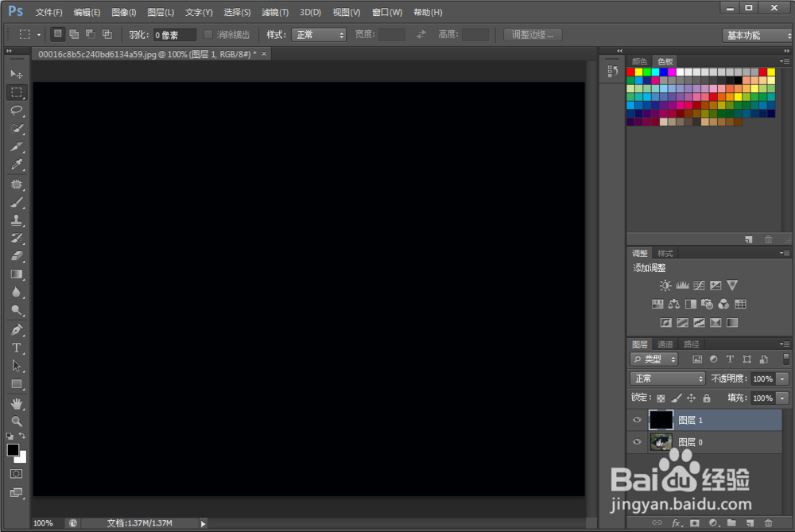Reset default foreground and background colors
This screenshot has width=795, height=532.
coord(10,436)
